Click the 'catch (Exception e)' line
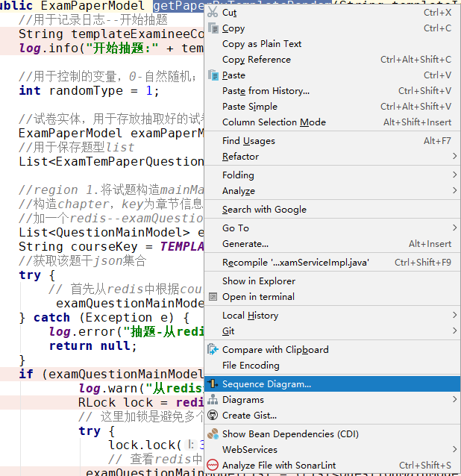The image size is (461, 476). coord(104,318)
